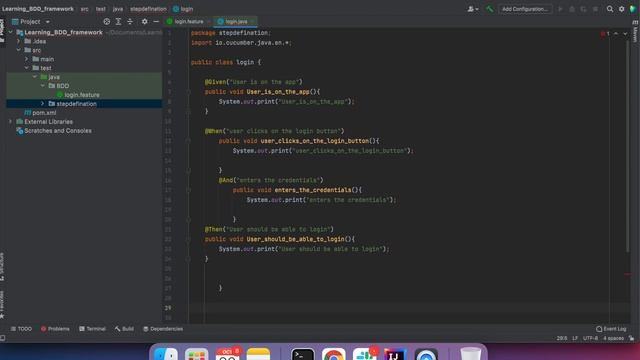Toggle the Maven tool window side tab
Image resolution: width=640 pixels, height=360 pixels.
click(x=635, y=32)
